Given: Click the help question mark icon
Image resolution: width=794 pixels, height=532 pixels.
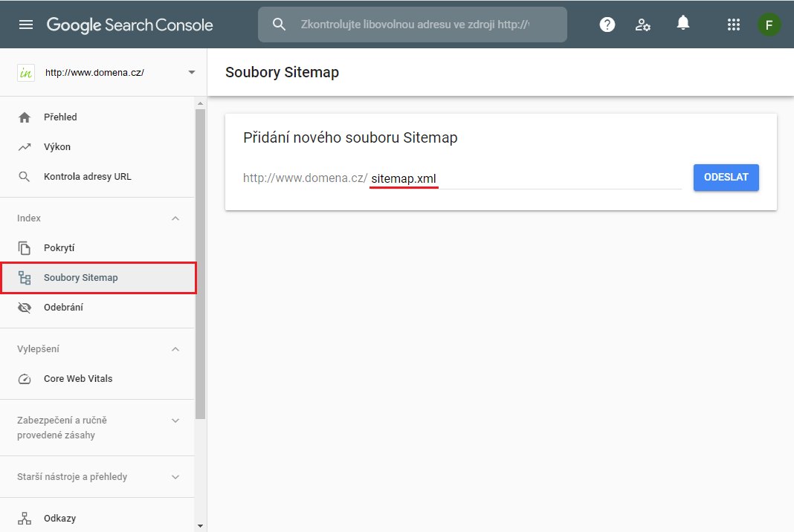Looking at the screenshot, I should [607, 25].
